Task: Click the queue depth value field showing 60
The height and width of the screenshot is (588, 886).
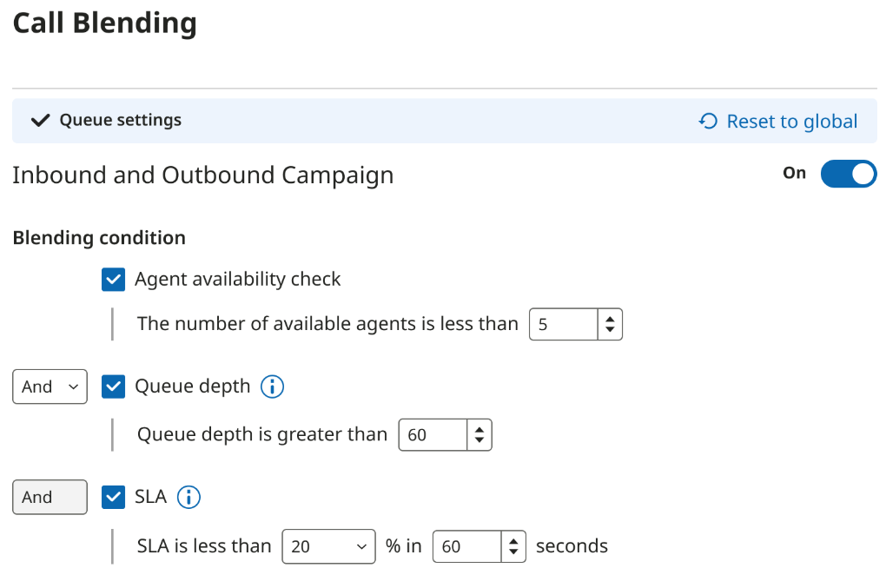Action: coord(433,434)
